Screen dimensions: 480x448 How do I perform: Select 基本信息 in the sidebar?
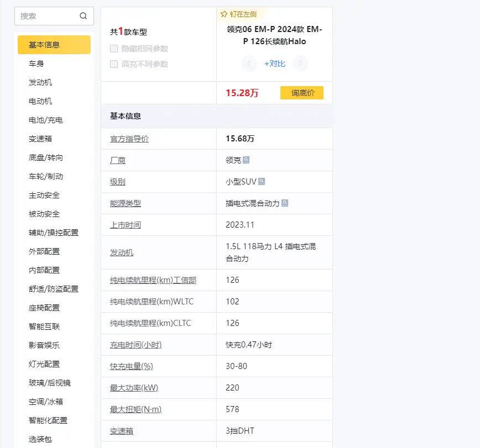coord(54,45)
